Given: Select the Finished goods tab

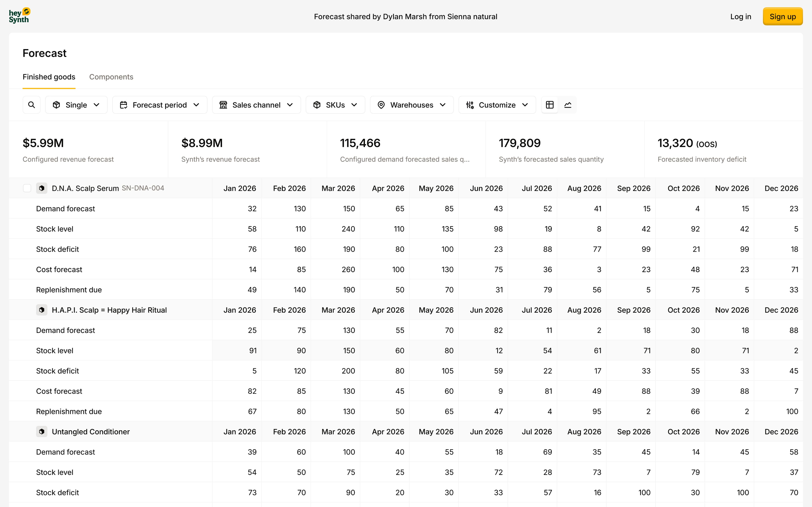Looking at the screenshot, I should [x=49, y=77].
